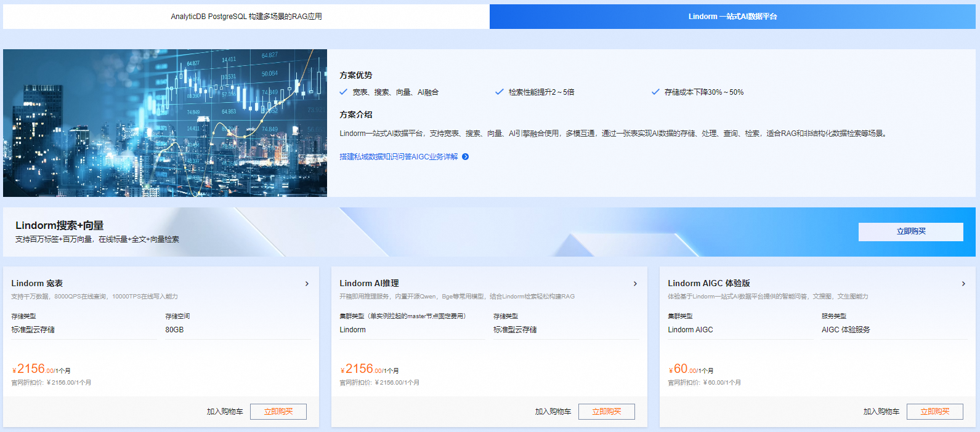Click checkmark icon next to 存储成本下降30%~50%
The height and width of the screenshot is (432, 980).
[x=655, y=92]
